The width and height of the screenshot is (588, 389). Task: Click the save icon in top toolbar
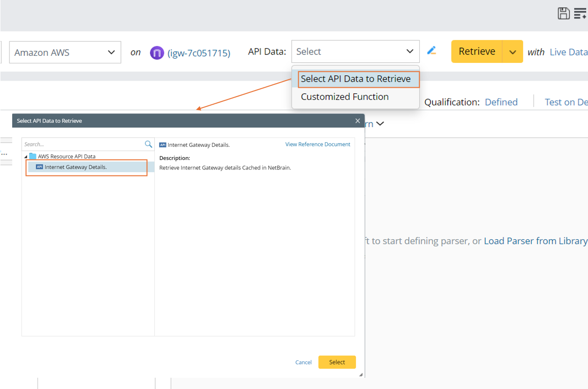(564, 14)
